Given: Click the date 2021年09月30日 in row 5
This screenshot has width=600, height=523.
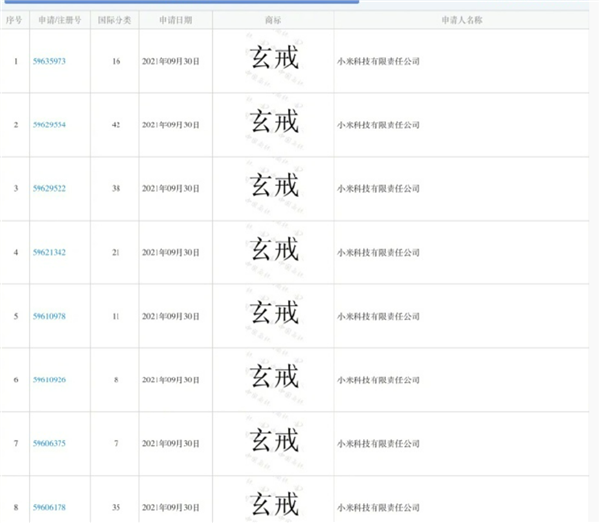Looking at the screenshot, I should 171,316.
